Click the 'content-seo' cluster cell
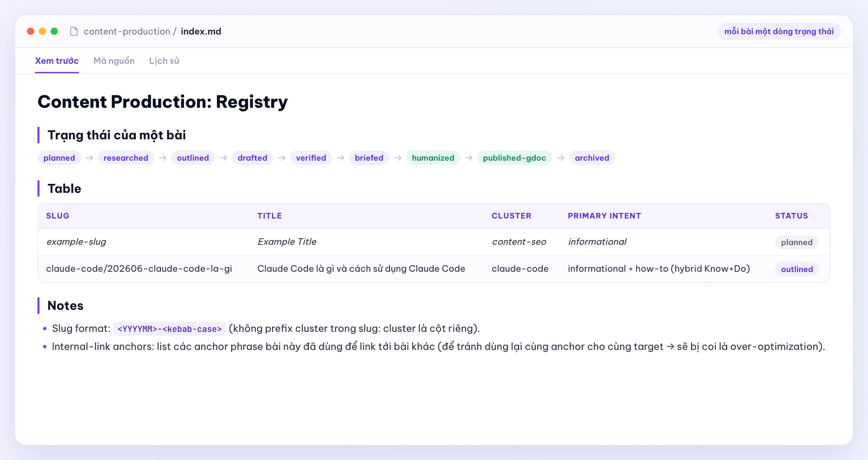The image size is (868, 460). coord(519,242)
